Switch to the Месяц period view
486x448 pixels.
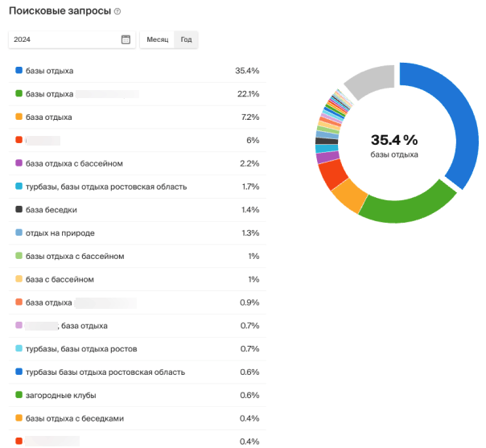point(158,39)
